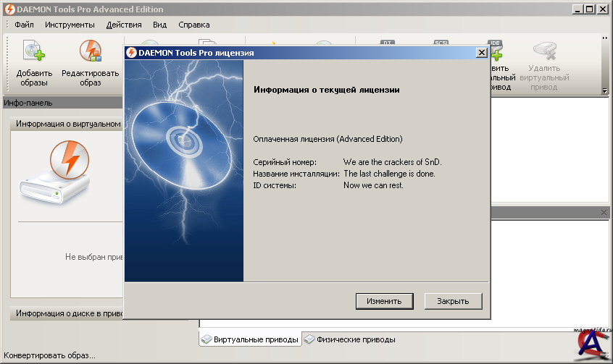This screenshot has height=364, width=613.
Task: Switch to the Виртуальные приводы tab
Action: pyautogui.click(x=250, y=339)
